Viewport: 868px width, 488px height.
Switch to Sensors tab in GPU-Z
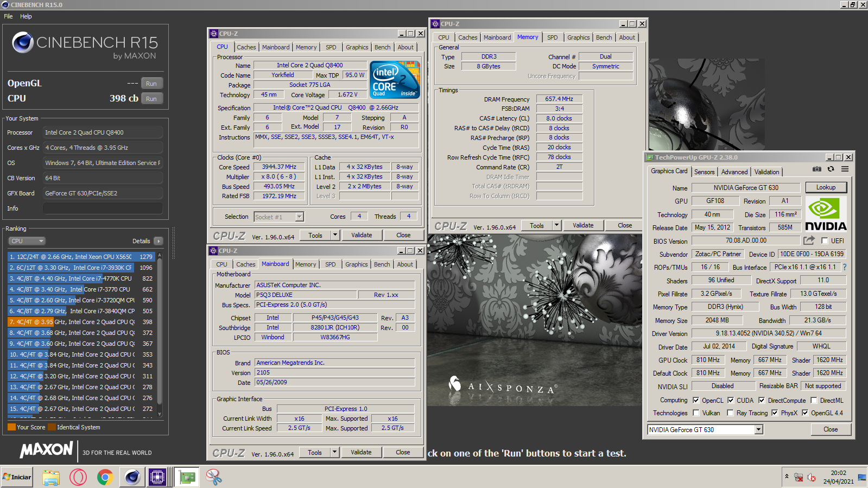coord(704,172)
